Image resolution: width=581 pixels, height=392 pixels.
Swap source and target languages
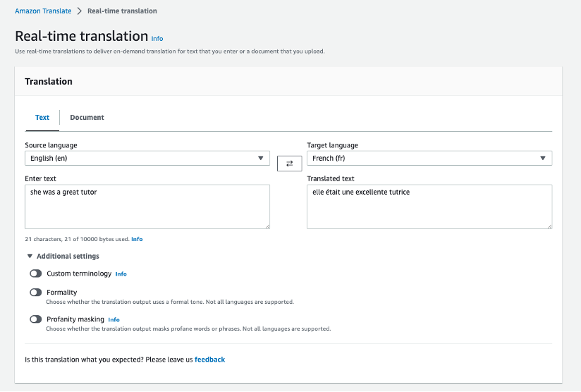pos(289,164)
